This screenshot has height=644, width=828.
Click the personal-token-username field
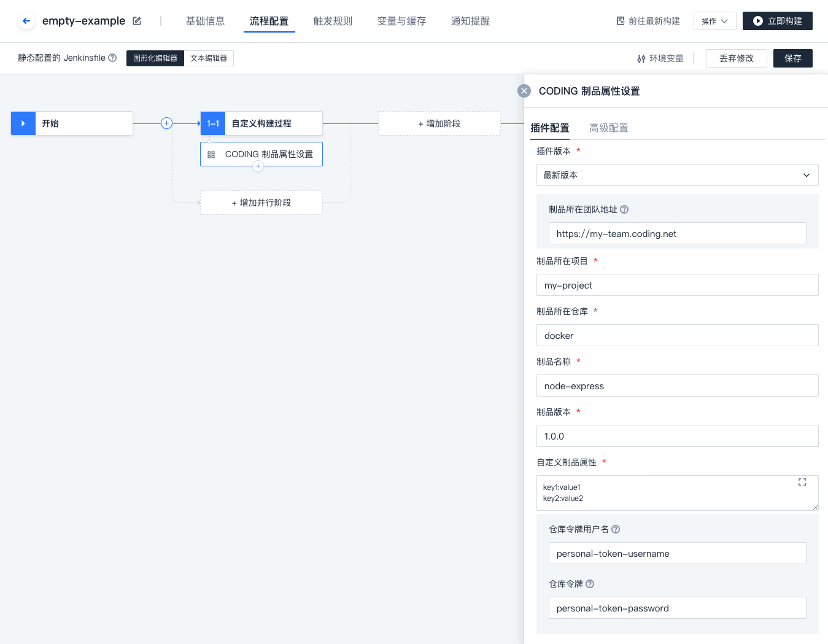pos(678,553)
